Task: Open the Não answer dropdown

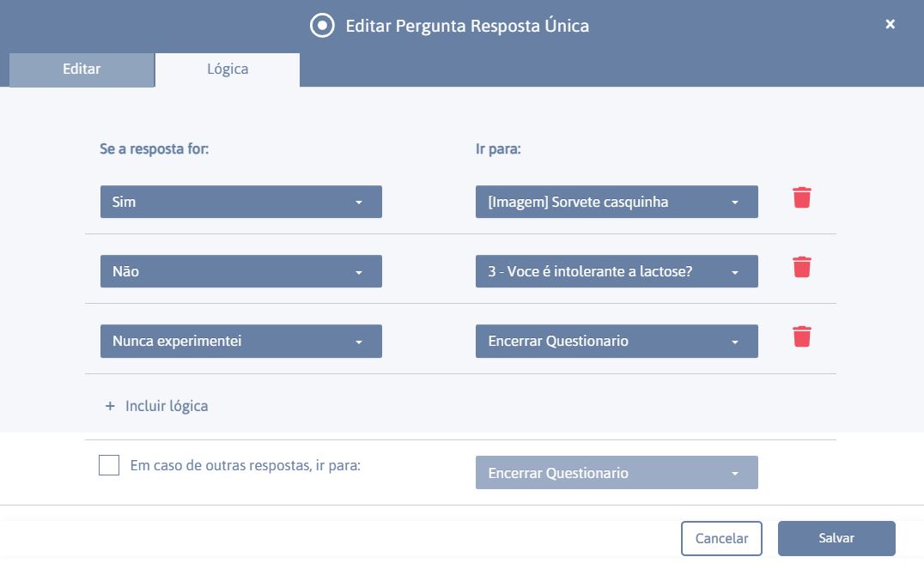Action: click(x=241, y=271)
